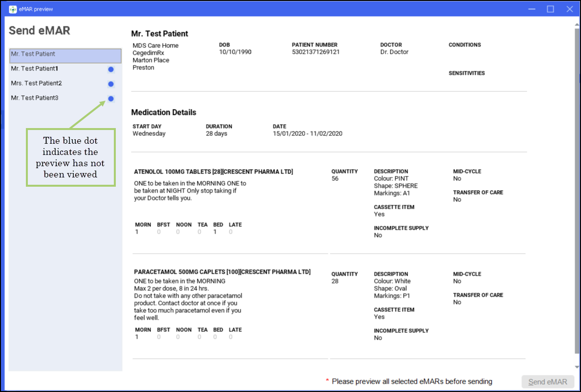View Mr. Test Patient3 eMAR preview

click(x=34, y=98)
